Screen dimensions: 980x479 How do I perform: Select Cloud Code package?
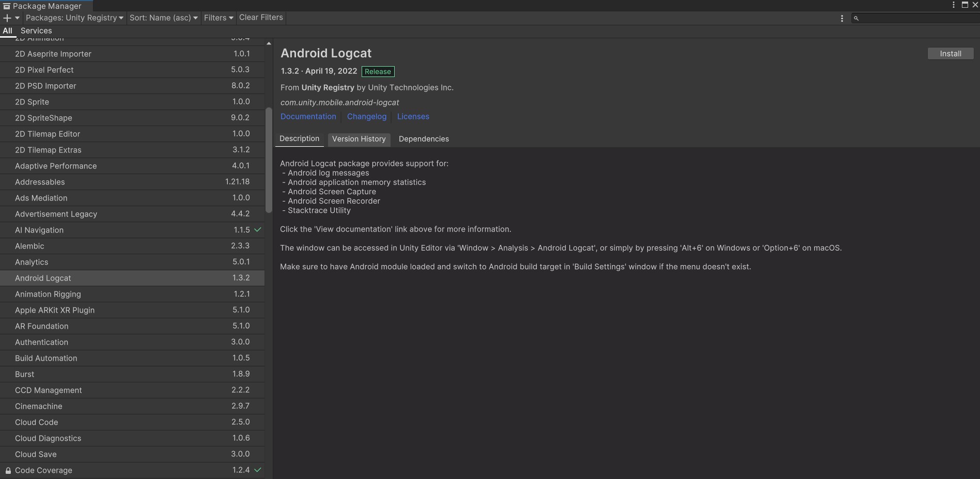(x=132, y=422)
